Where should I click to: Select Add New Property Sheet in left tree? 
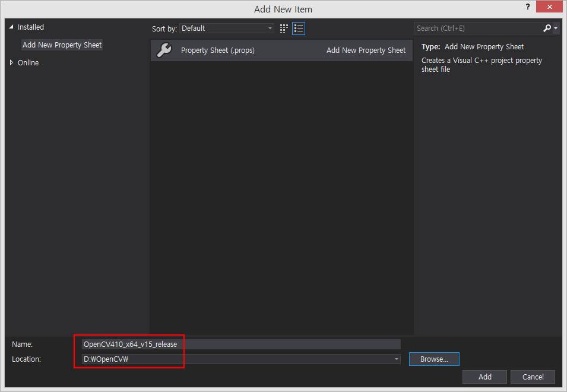tap(62, 45)
